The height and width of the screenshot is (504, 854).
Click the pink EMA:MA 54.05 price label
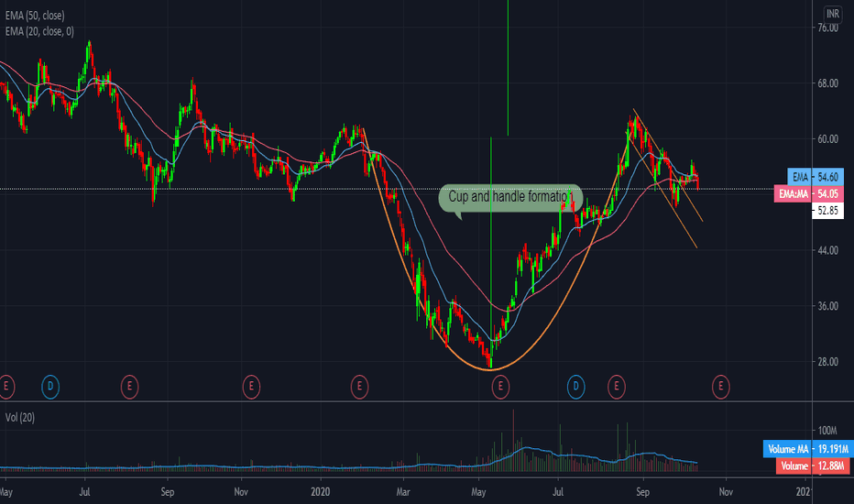pyautogui.click(x=809, y=194)
